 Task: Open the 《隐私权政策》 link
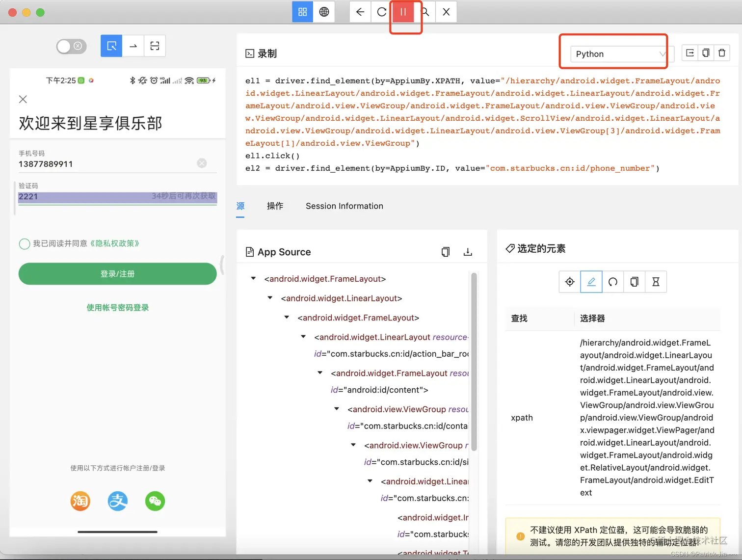coord(114,243)
